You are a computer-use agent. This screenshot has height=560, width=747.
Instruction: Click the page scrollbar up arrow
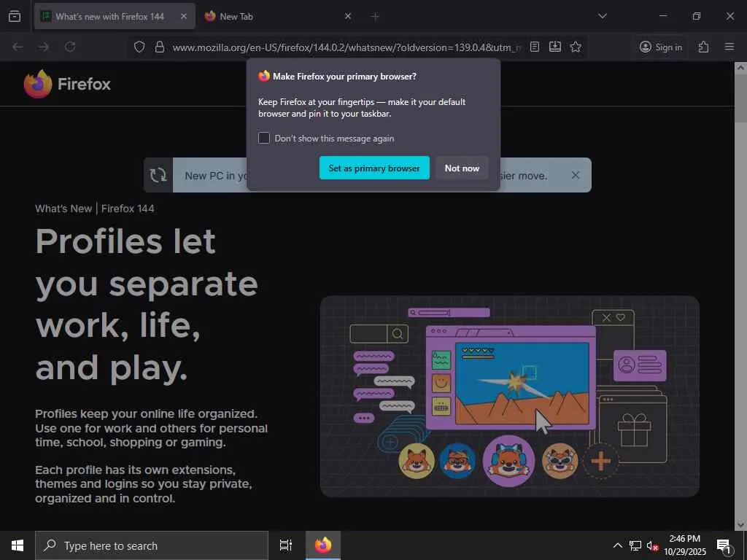pos(740,68)
